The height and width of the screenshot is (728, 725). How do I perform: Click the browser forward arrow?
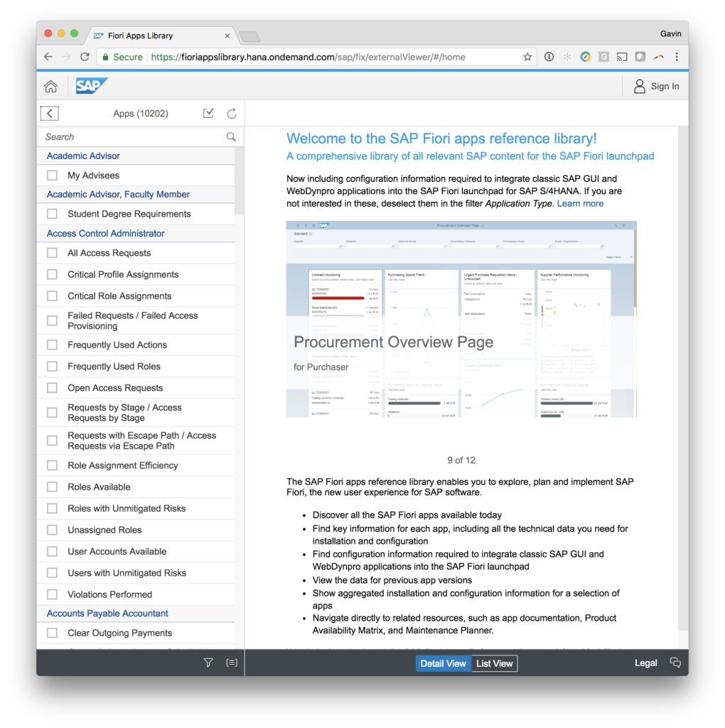pyautogui.click(x=66, y=57)
